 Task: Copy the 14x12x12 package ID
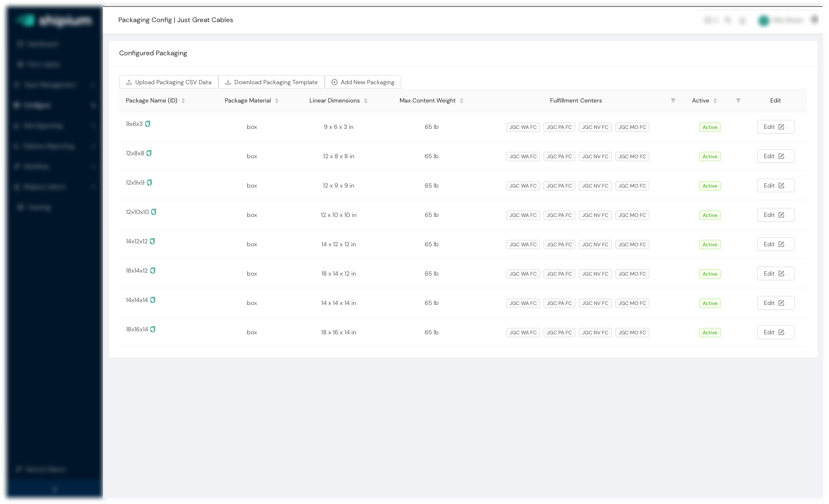[x=152, y=241]
